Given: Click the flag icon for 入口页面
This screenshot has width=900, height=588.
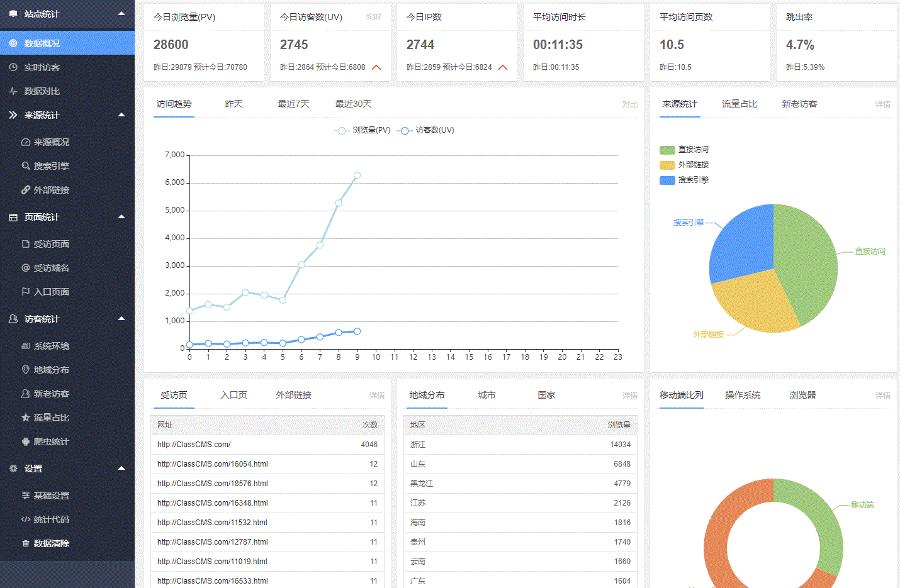Looking at the screenshot, I should click(x=26, y=292).
